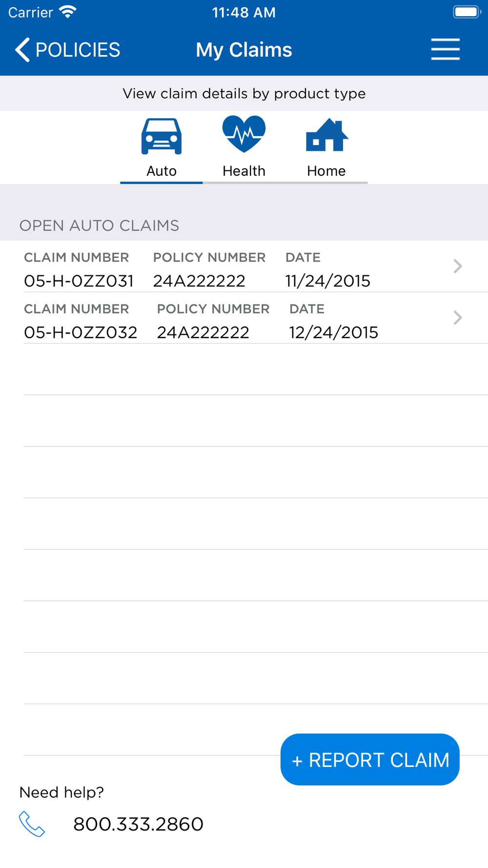
Task: Expand claim 05-H-0ZZ032 with its chevron
Action: tap(457, 318)
